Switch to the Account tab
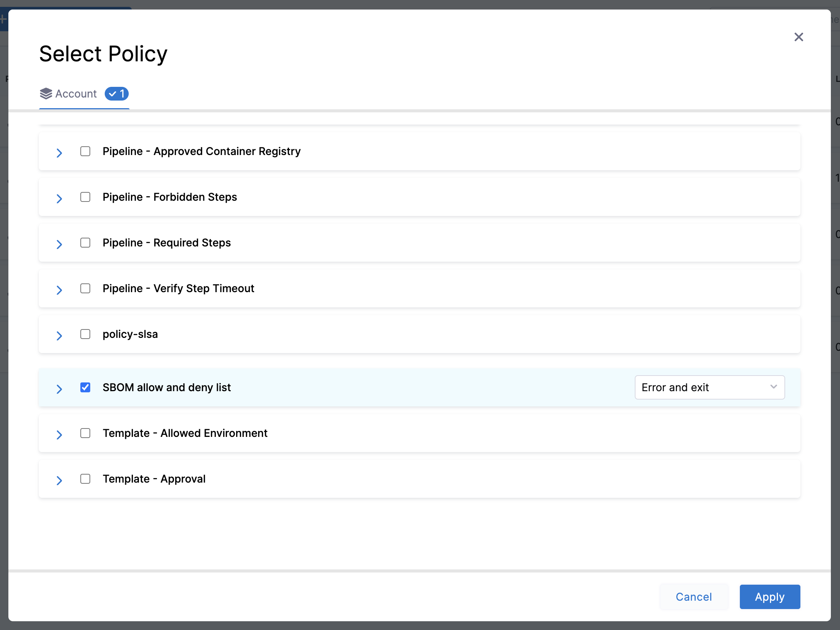The image size is (840, 630). (75, 93)
